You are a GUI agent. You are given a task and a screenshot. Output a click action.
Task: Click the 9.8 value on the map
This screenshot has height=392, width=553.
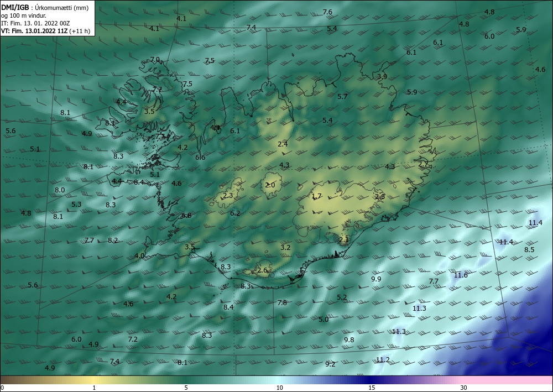coord(349,339)
